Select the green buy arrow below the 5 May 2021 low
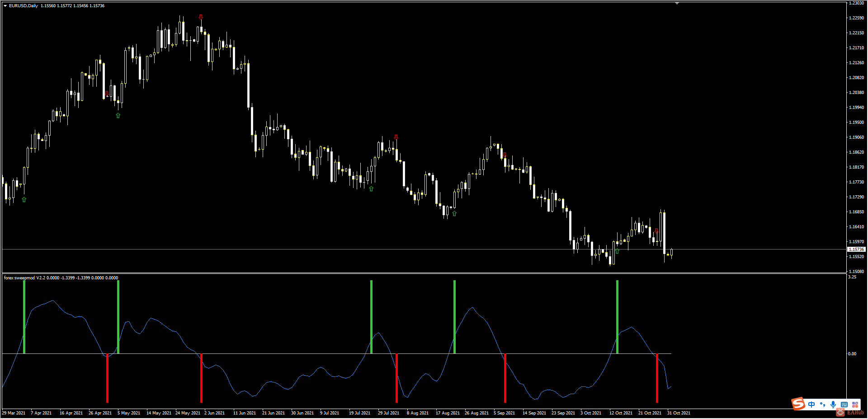The image size is (868, 419). coord(118,116)
